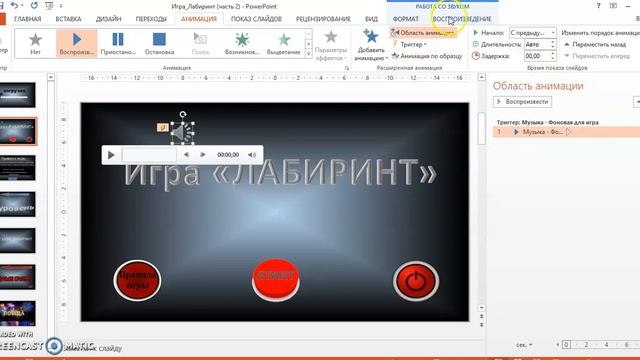Viewport: 640px width, 360px height.
Task: Click the 'Длительность' spinner arrows
Action: (553, 44)
